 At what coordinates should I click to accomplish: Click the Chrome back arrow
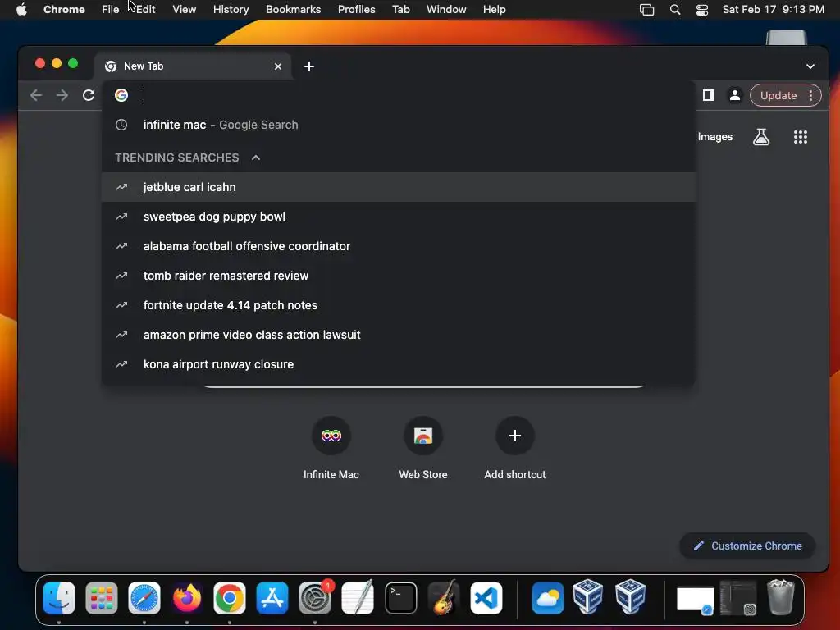[x=36, y=95]
